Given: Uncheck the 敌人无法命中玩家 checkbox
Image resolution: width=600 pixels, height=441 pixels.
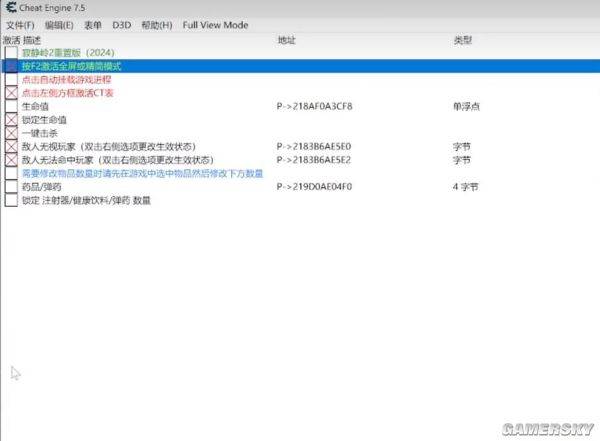Looking at the screenshot, I should 11,160.
